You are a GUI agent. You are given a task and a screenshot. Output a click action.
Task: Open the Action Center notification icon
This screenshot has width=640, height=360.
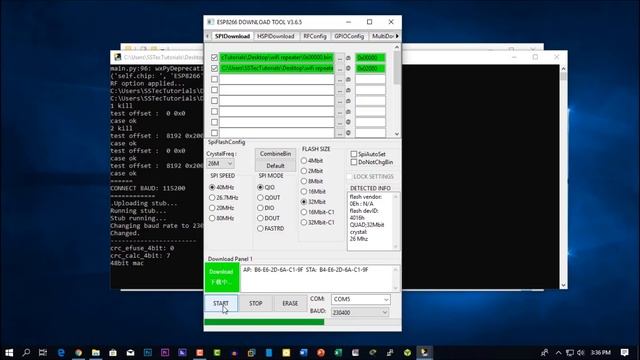coord(624,352)
